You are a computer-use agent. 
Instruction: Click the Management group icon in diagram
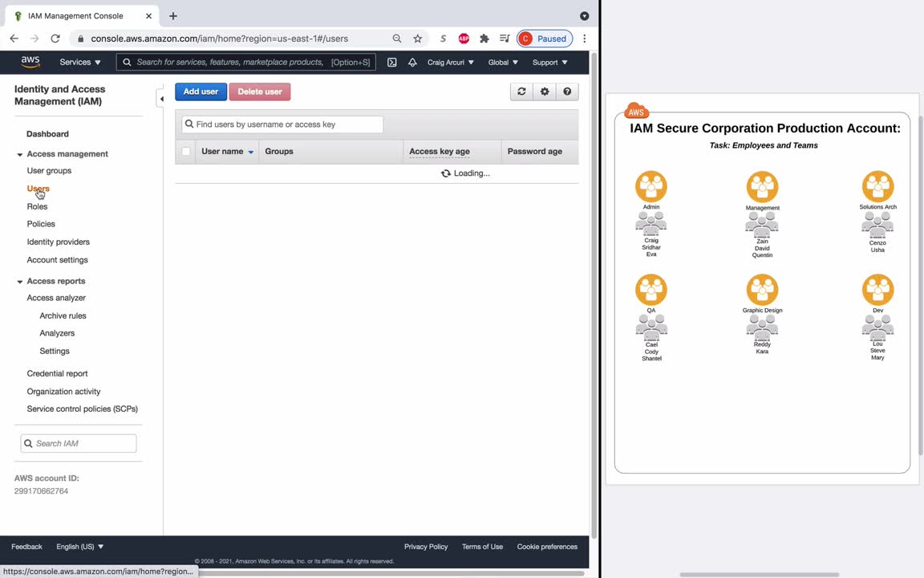point(762,187)
